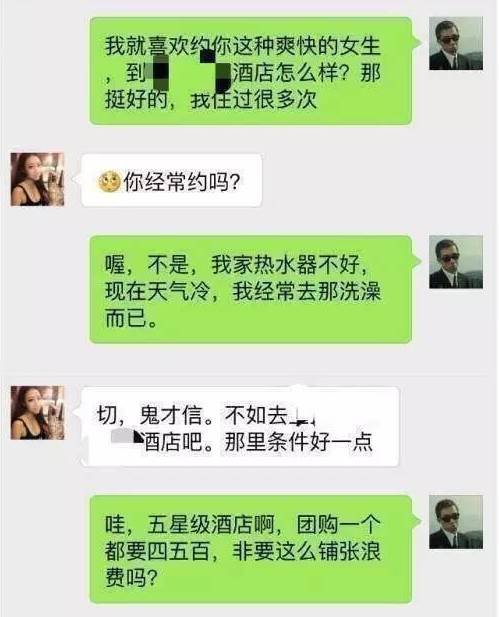Image resolution: width=499 pixels, height=617 pixels.
Task: Open woman's avatar beside '你经常约吗?' message
Action: pyautogui.click(x=37, y=179)
